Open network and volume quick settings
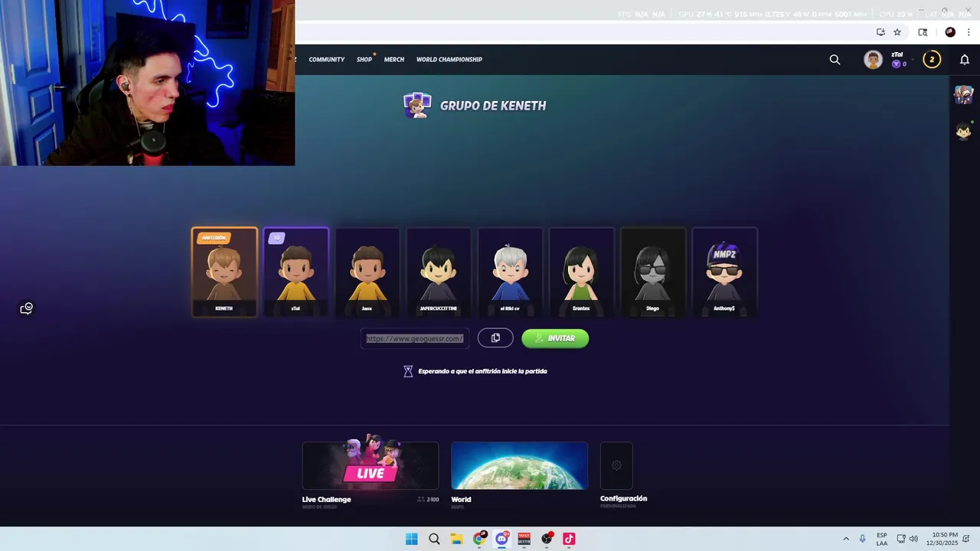Viewport: 980px width, 551px height. 907,539
